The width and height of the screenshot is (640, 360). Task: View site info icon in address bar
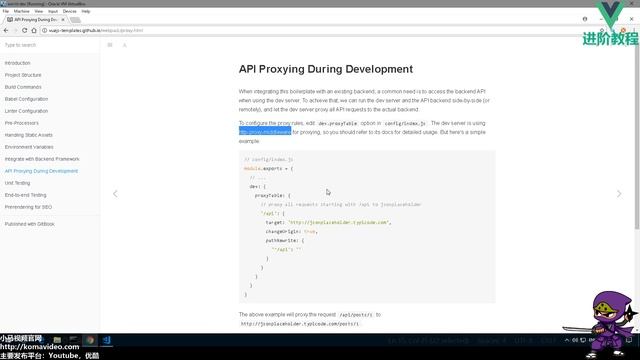pyautogui.click(x=44, y=30)
